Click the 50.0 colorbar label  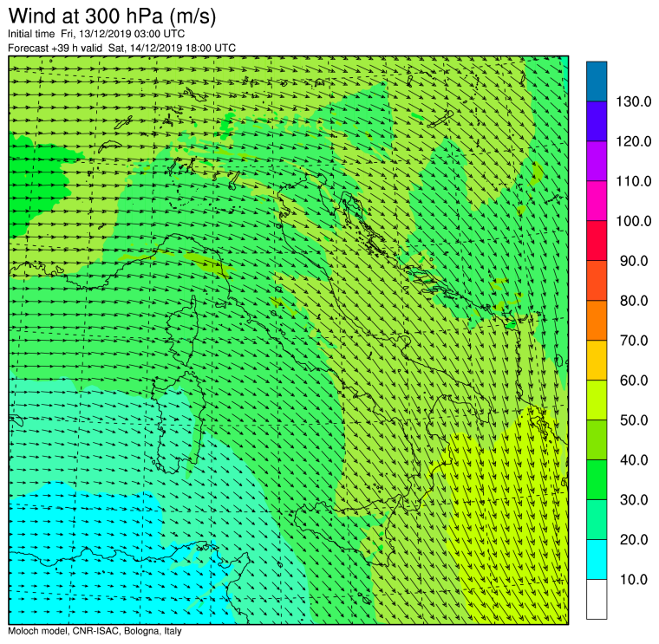[634, 420]
